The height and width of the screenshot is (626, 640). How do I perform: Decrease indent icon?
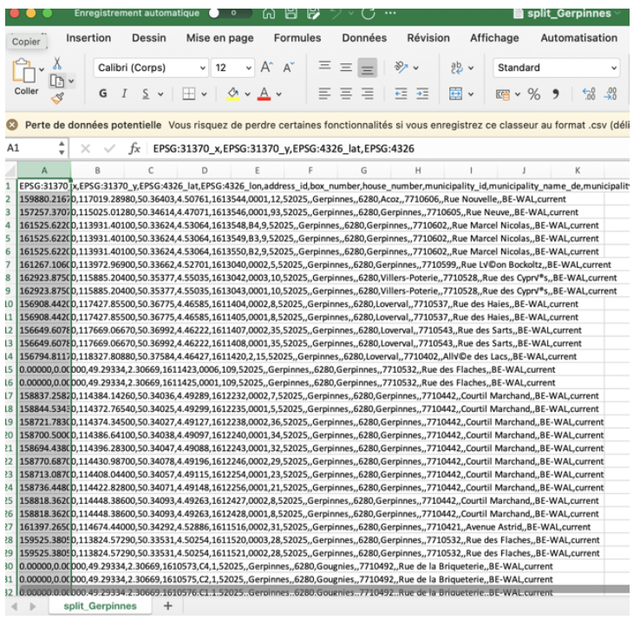[401, 94]
